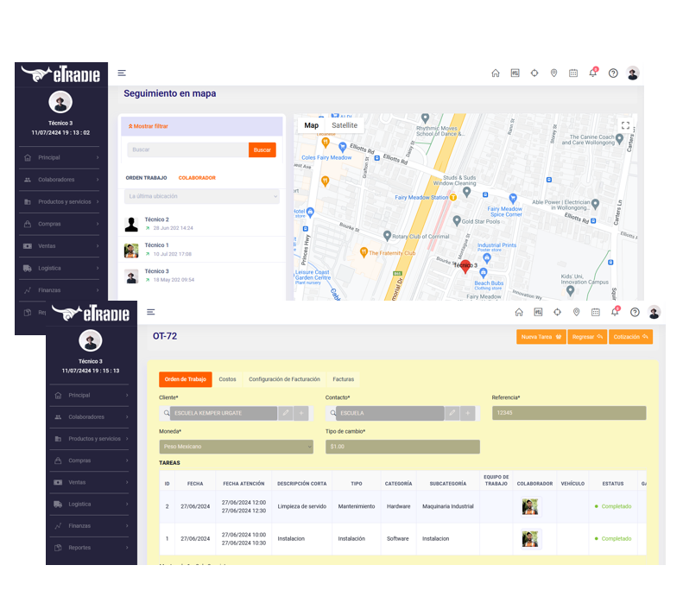Click 'Maquinaria Industrial' subcategory cell

coord(448,506)
